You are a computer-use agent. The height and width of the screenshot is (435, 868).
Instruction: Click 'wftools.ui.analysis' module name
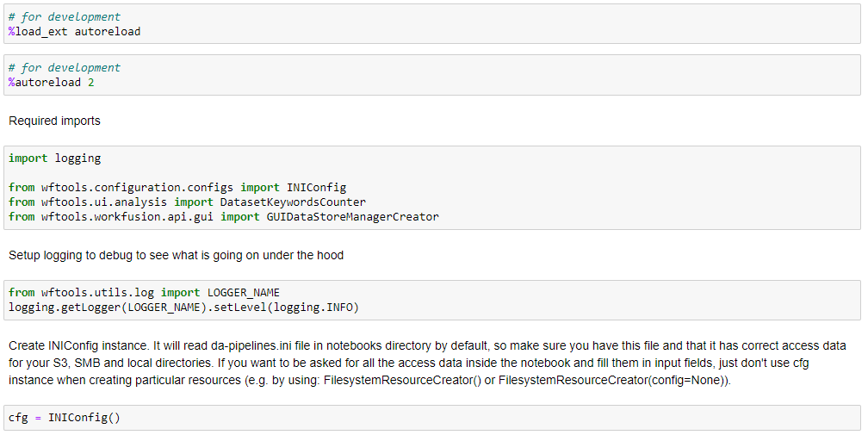[x=104, y=202]
